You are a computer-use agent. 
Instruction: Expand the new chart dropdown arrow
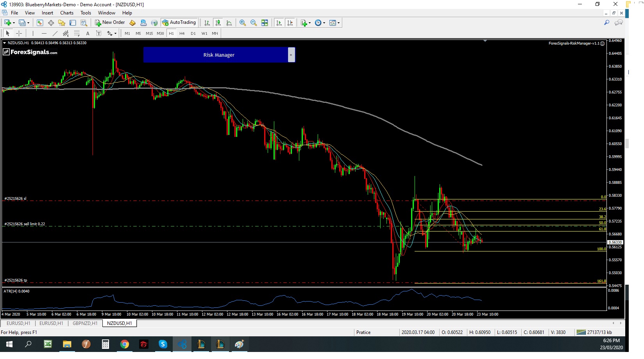tap(14, 23)
